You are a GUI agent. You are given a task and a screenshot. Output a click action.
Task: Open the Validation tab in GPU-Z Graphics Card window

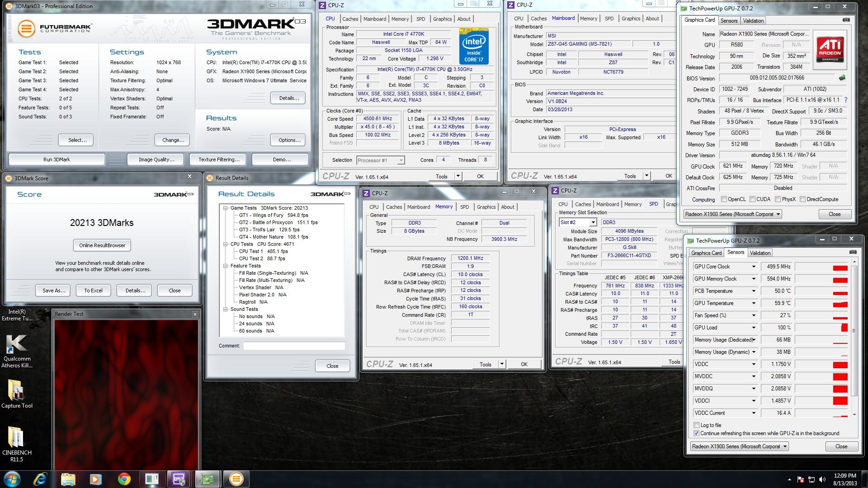tap(753, 21)
